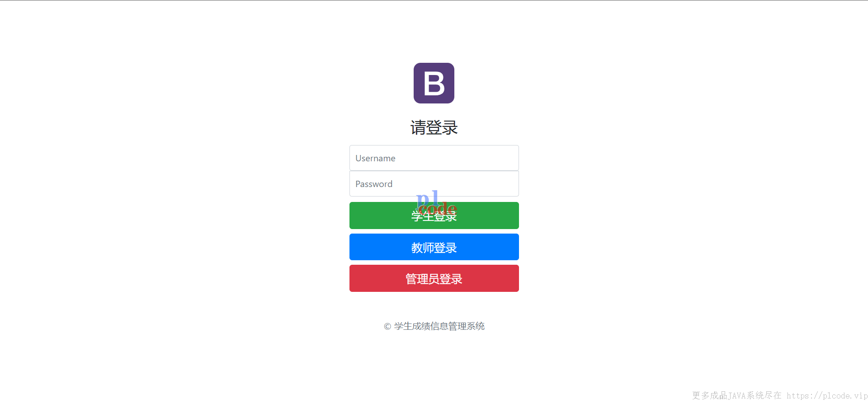Click the 更多成品JAVA系统尽在 watermark text

tap(737, 396)
